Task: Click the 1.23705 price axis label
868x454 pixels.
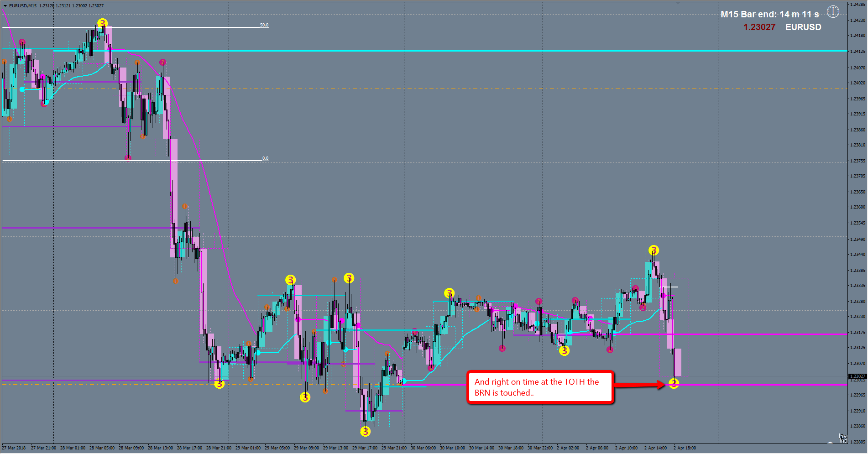Action: pyautogui.click(x=858, y=176)
